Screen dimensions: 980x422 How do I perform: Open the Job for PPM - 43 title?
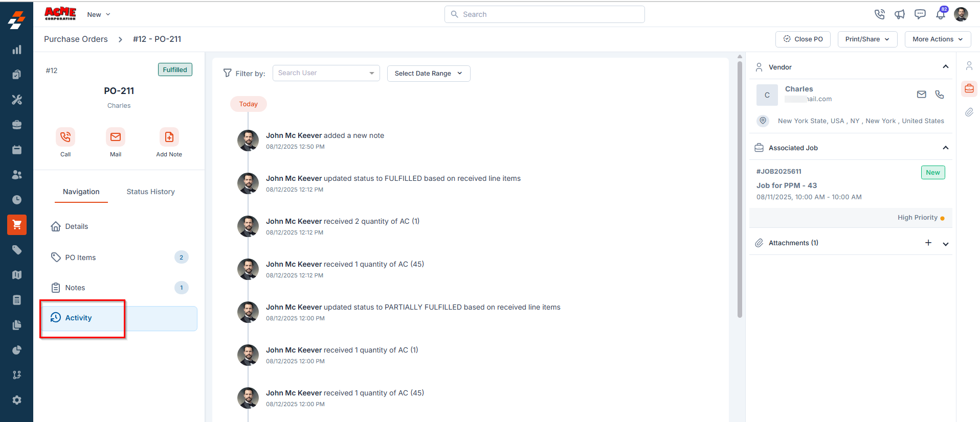pyautogui.click(x=787, y=185)
